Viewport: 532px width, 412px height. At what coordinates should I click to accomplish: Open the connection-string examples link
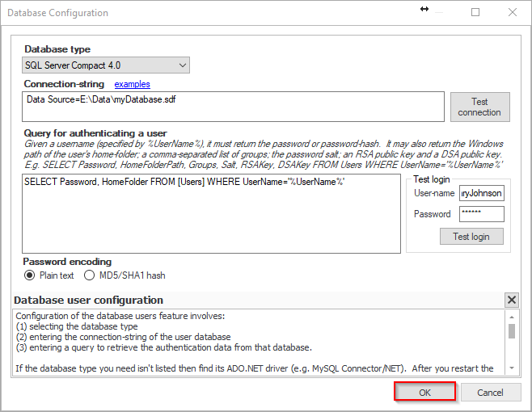tap(132, 84)
